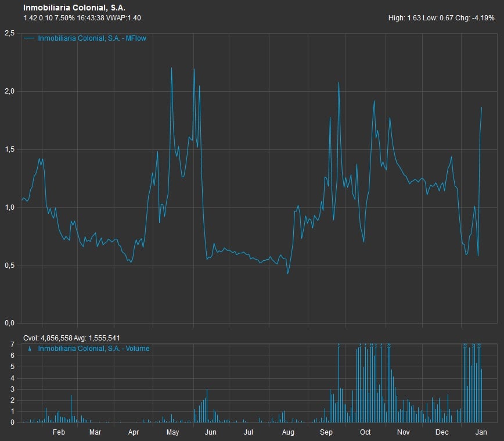Viewport: 504px width, 441px height.
Task: Click the Volume legend bar icon
Action: coord(29,349)
